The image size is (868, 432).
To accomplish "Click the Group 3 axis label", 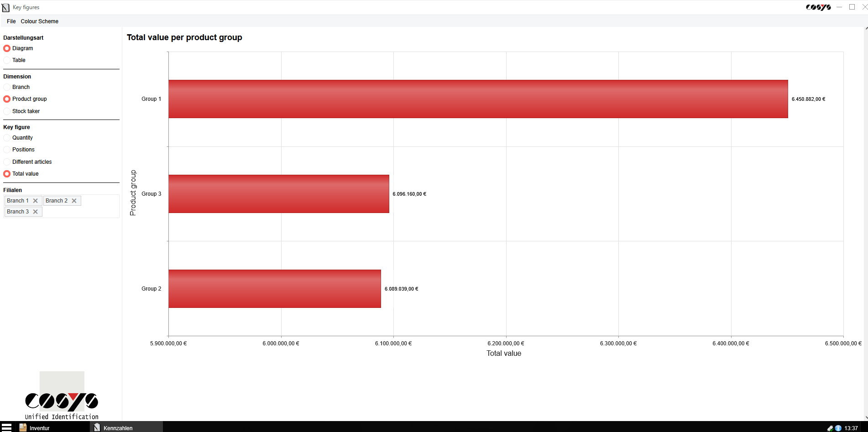I will 151,194.
